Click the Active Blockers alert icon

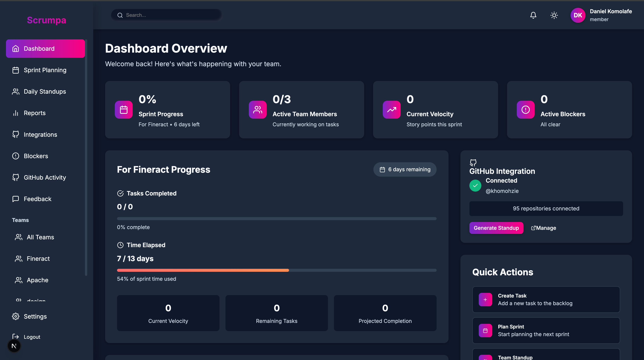click(x=525, y=109)
